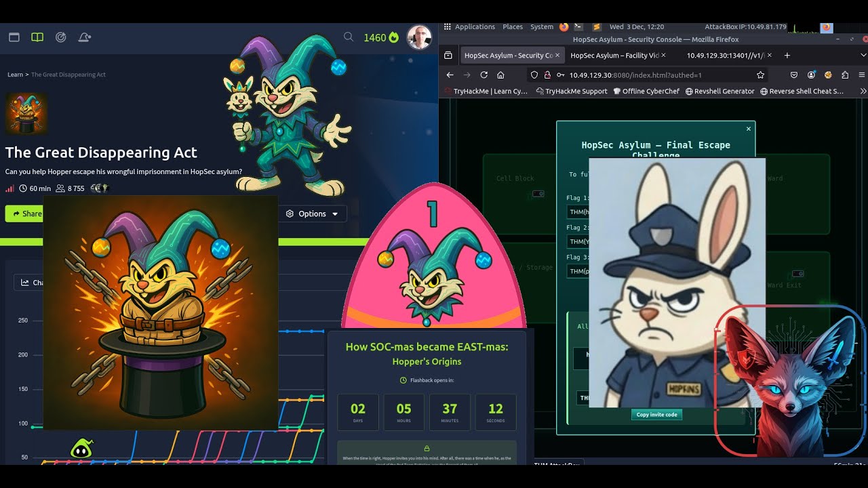Screen dimensions: 868x488
Task: Click the Firefox tray icon beside AttackBox IP
Action: coord(827,27)
